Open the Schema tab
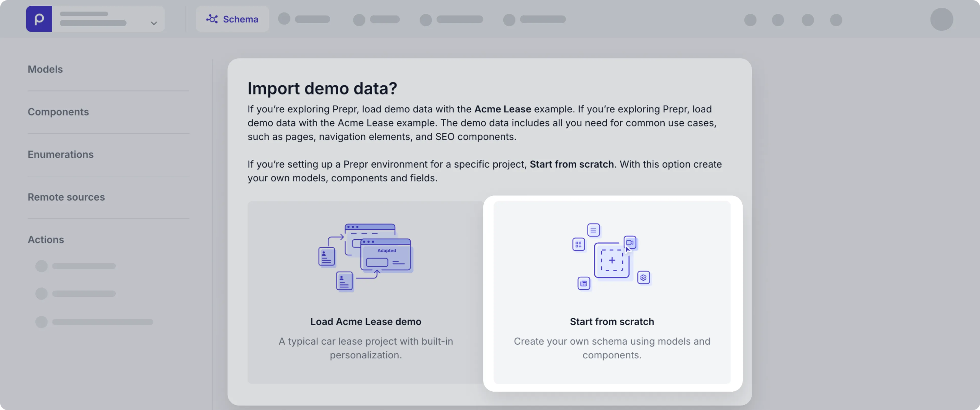 click(232, 19)
